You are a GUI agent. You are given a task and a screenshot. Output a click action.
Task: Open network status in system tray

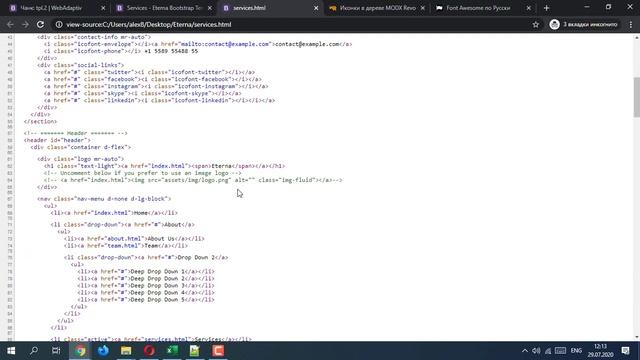548,351
